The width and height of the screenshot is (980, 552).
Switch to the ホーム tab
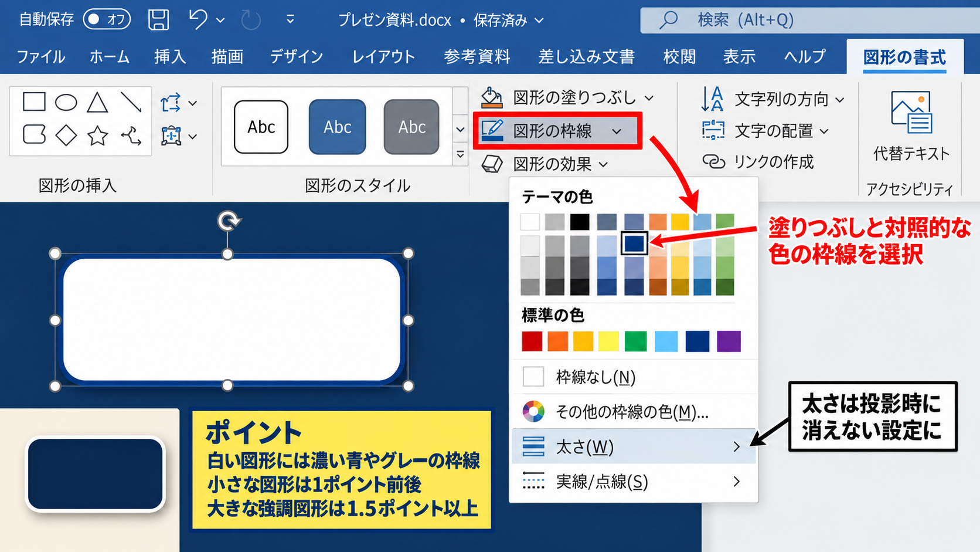coord(110,57)
